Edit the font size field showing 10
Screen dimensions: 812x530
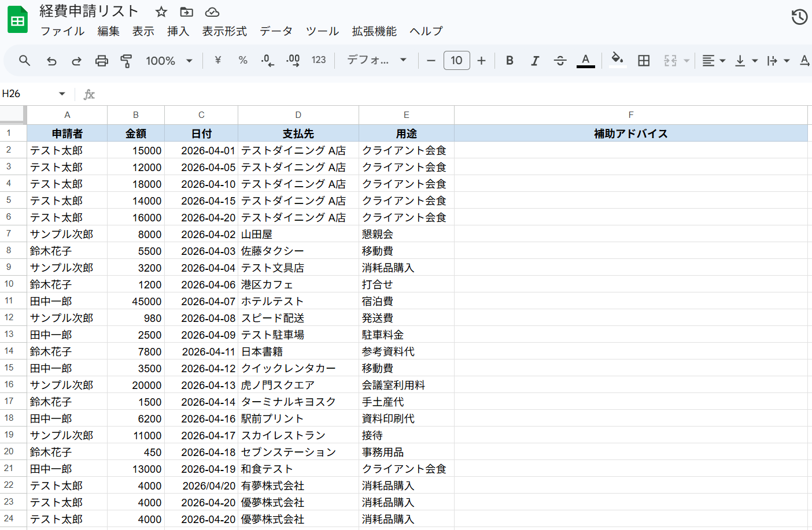tap(456, 60)
